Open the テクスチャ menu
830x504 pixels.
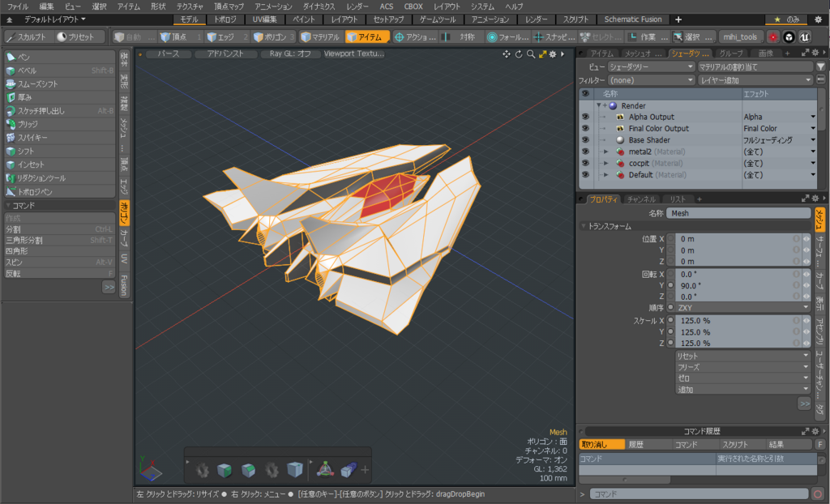tap(190, 6)
